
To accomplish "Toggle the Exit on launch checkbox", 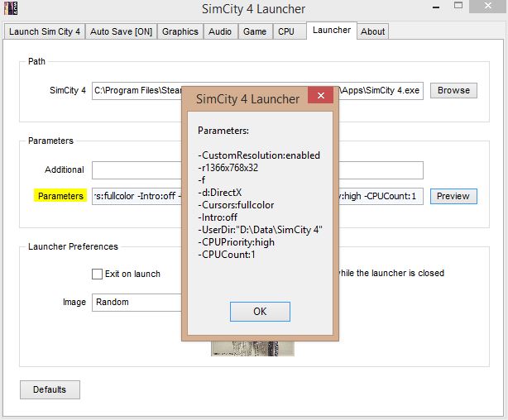I will [97, 274].
